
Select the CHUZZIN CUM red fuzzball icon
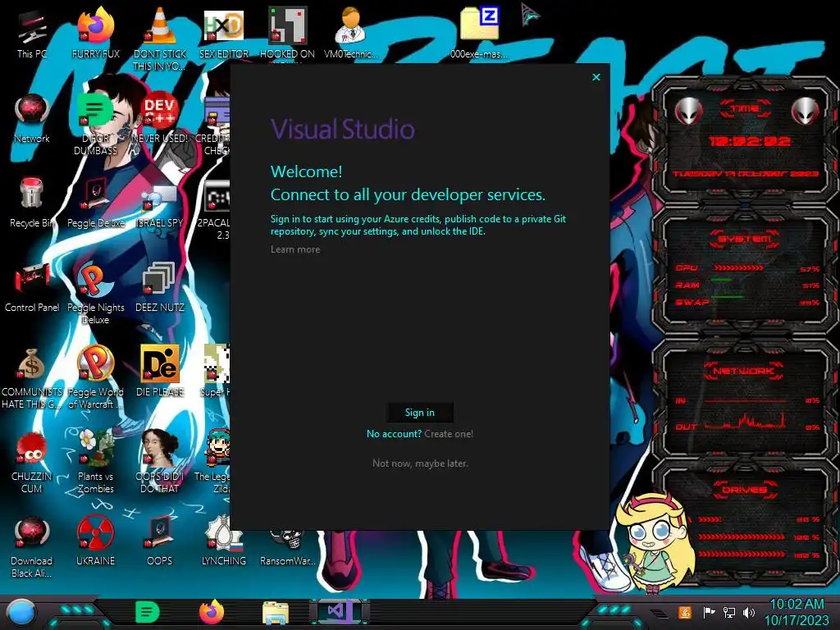tap(32, 463)
